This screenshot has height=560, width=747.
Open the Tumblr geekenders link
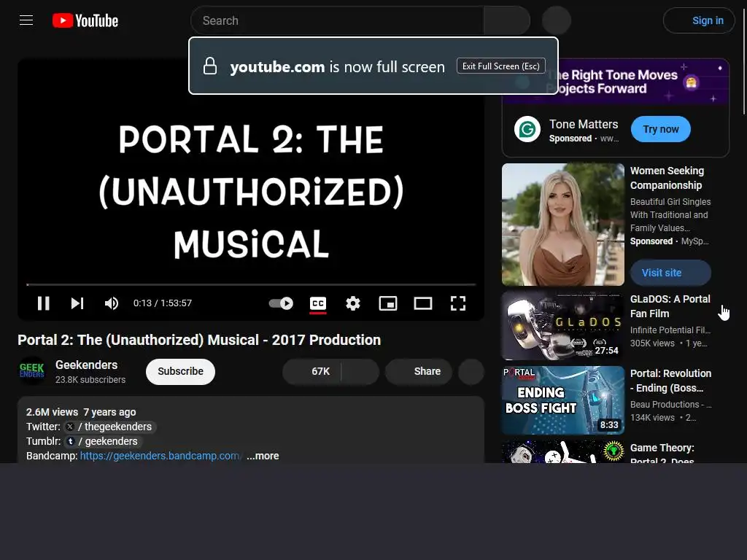click(x=102, y=441)
